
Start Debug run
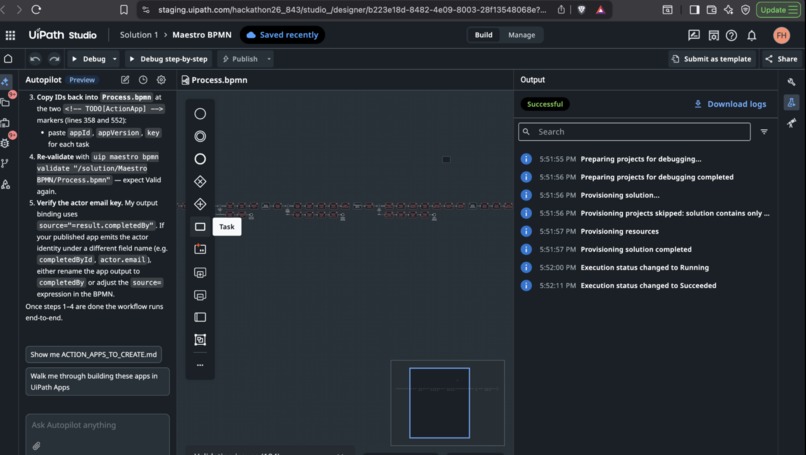coord(88,59)
